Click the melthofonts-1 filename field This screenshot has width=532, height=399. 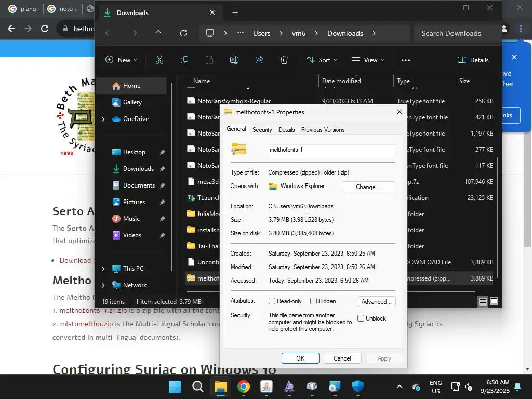click(x=332, y=150)
